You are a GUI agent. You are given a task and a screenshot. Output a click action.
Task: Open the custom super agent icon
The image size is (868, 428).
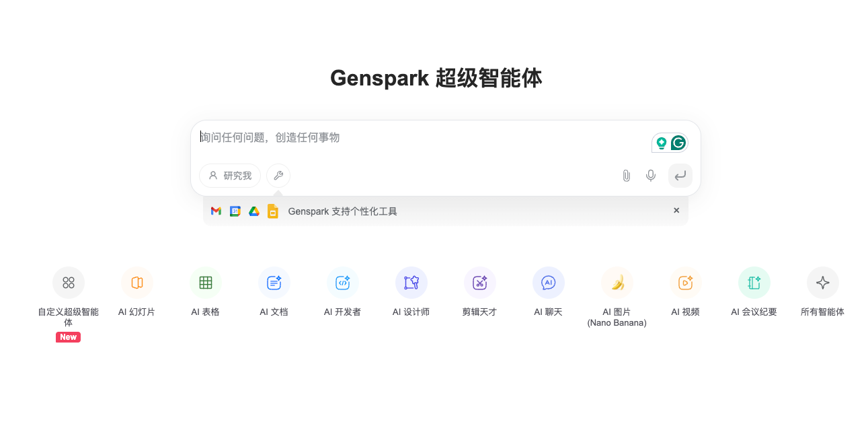click(x=69, y=283)
